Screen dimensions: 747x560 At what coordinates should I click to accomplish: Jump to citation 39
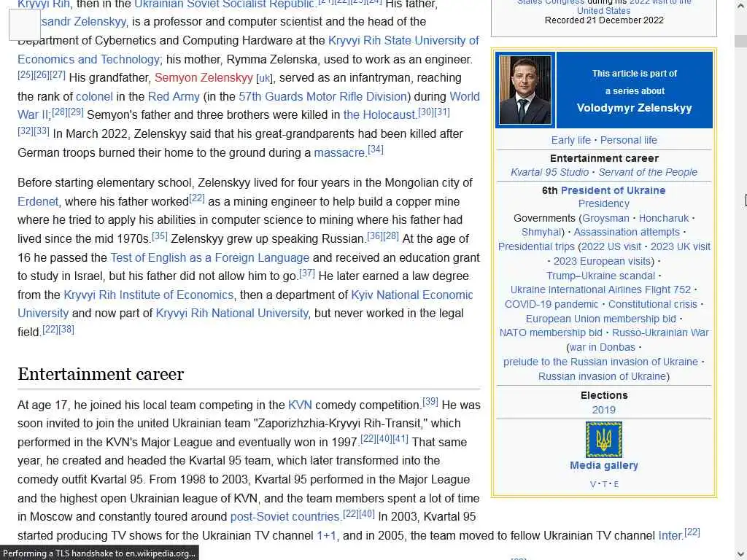[x=430, y=402]
